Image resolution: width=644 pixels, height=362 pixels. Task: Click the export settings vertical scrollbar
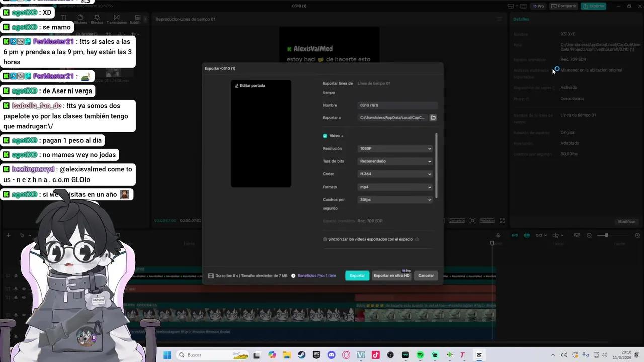pos(436,165)
